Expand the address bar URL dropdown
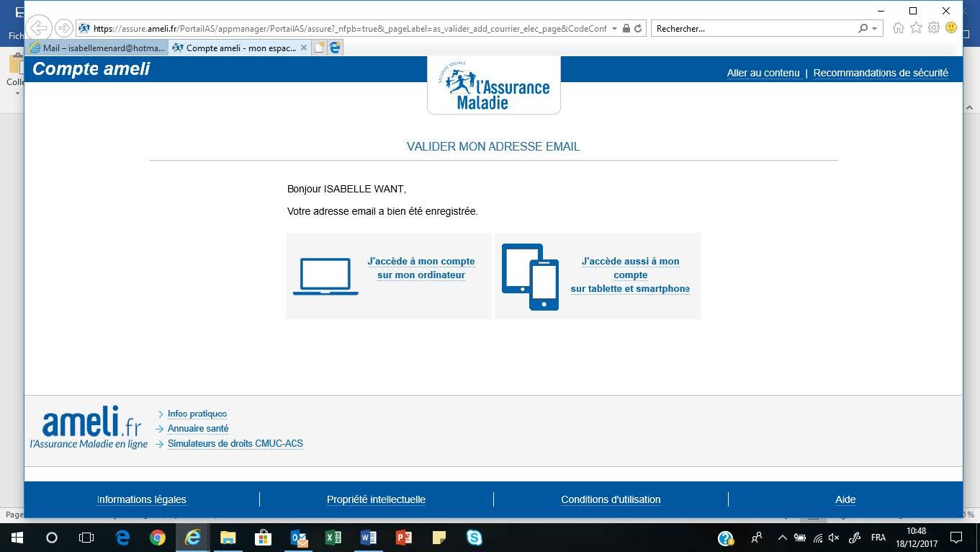 pos(614,29)
